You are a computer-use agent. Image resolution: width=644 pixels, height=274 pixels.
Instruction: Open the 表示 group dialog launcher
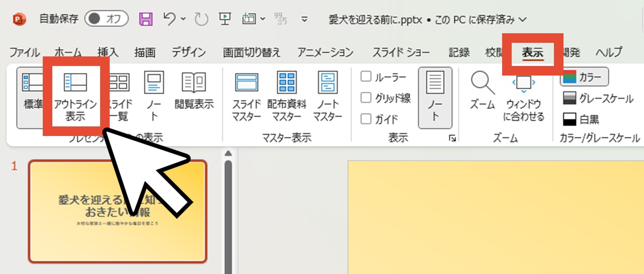452,138
